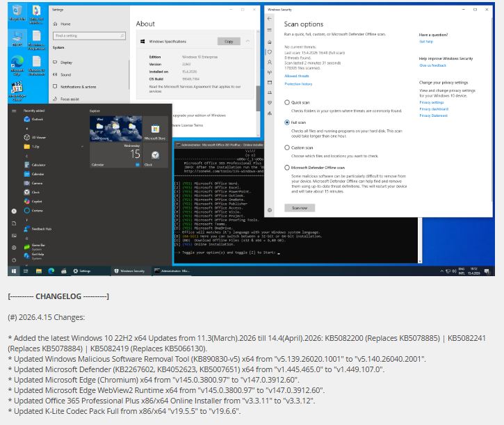This screenshot has width=504, height=425.
Task: Select the Full scan option
Action: tap(295, 122)
